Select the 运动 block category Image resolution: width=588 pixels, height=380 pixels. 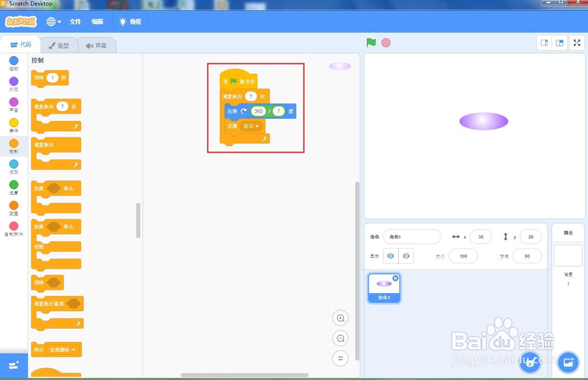[14, 63]
